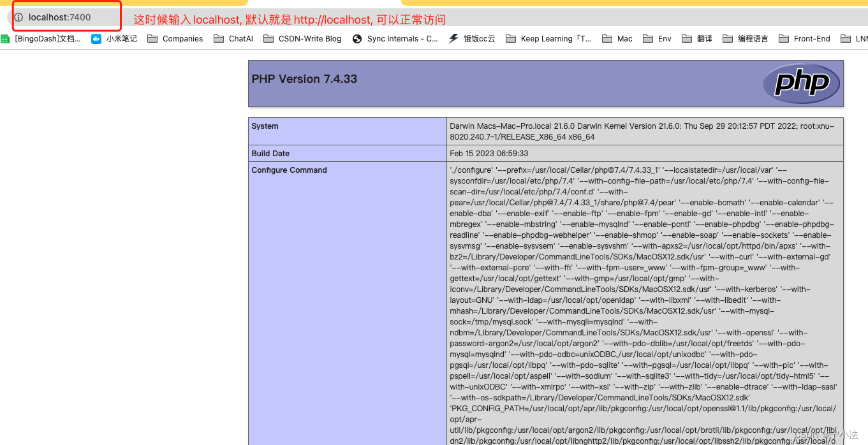Expand the ChatAI bookmark folder
The width and height of the screenshot is (868, 445).
click(233, 38)
